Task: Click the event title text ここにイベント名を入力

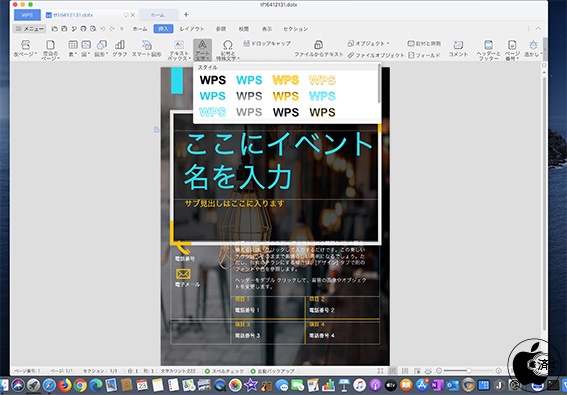Action: 278,161
